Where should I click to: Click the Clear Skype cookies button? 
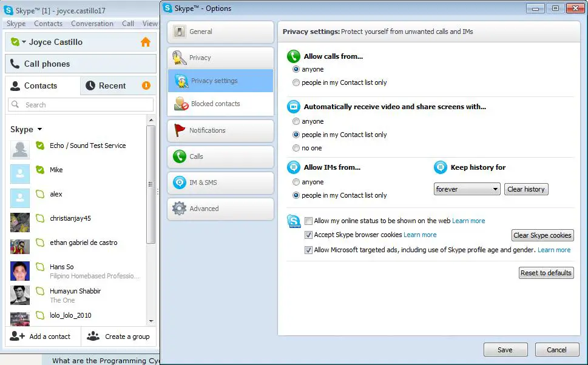click(542, 235)
